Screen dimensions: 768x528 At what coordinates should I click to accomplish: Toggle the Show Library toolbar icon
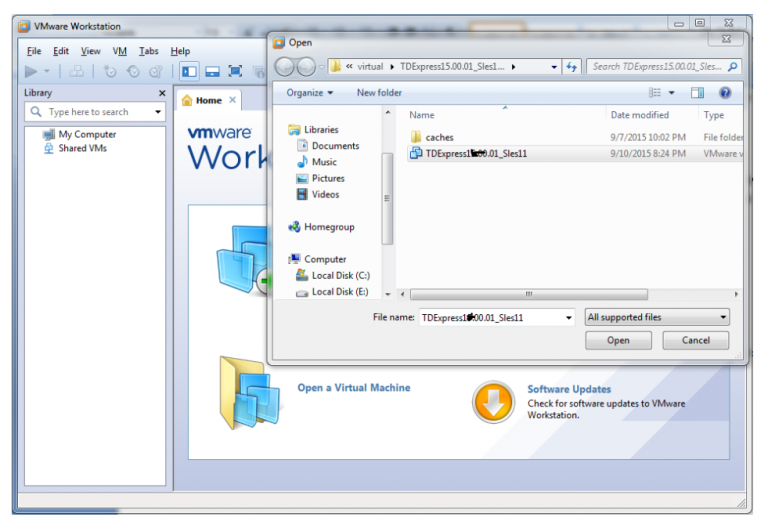(189, 72)
